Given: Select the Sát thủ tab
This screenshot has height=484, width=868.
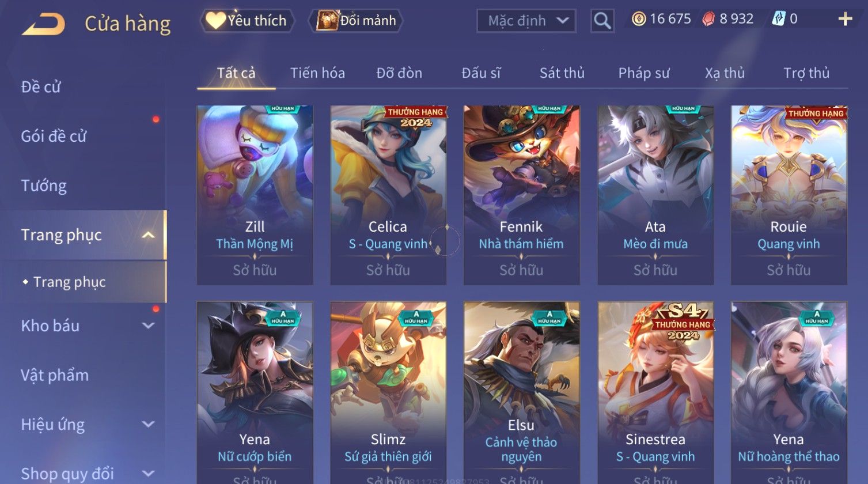Looking at the screenshot, I should [562, 73].
